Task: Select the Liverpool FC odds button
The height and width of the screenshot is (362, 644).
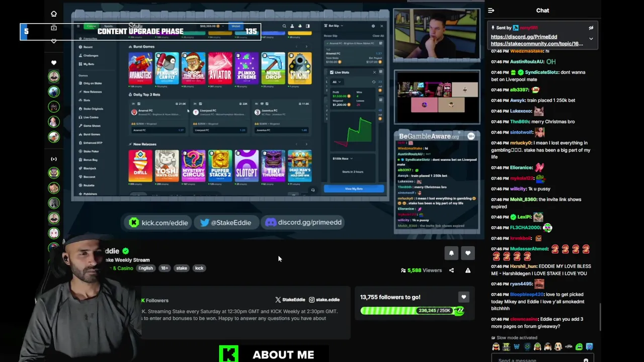Action: click(x=220, y=130)
